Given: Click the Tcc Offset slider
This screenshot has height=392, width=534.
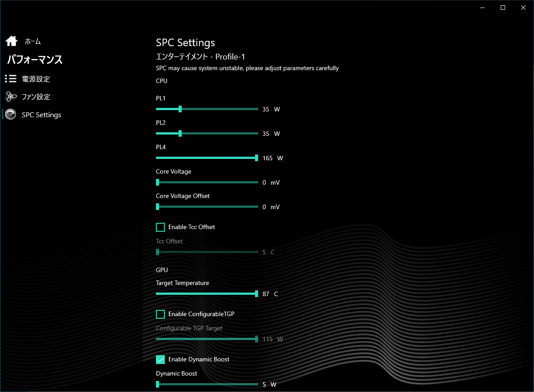Looking at the screenshot, I should point(207,252).
